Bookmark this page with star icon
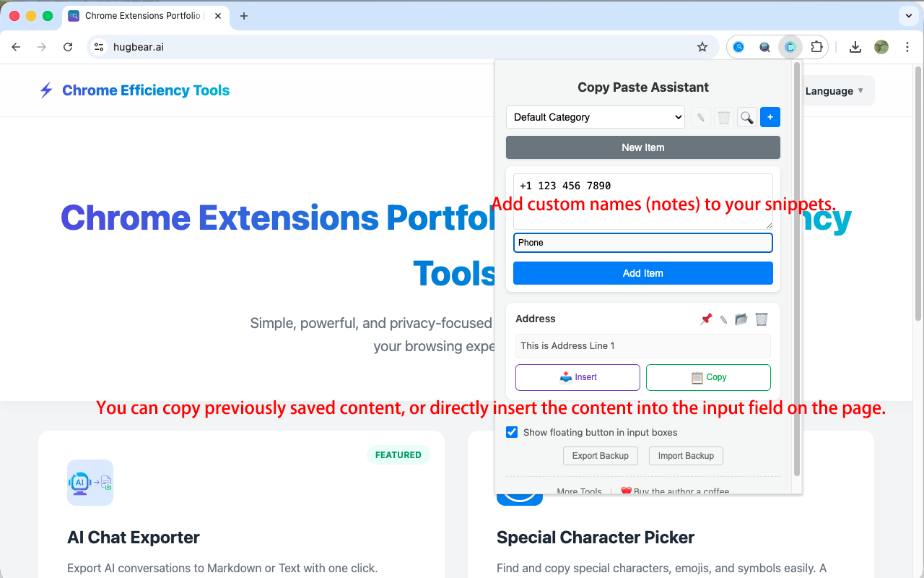924x578 pixels. (x=702, y=47)
